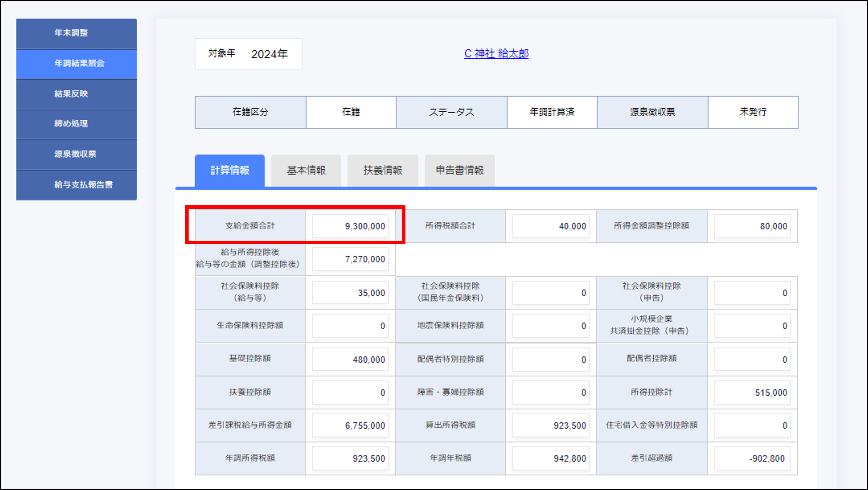Screen dimensions: 868x490
Task: Click the 基礎控除額 label
Action: (x=250, y=359)
